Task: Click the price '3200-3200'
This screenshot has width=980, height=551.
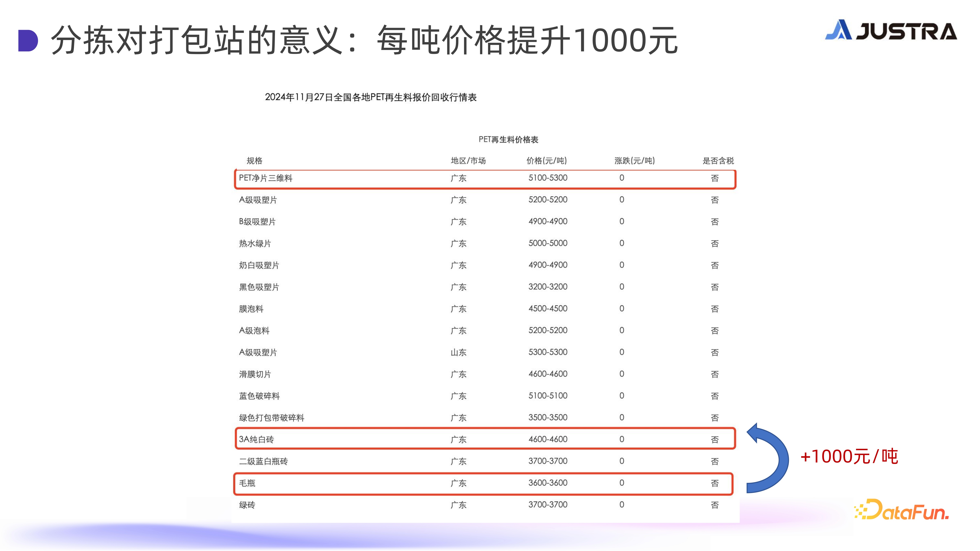Action: tap(548, 287)
